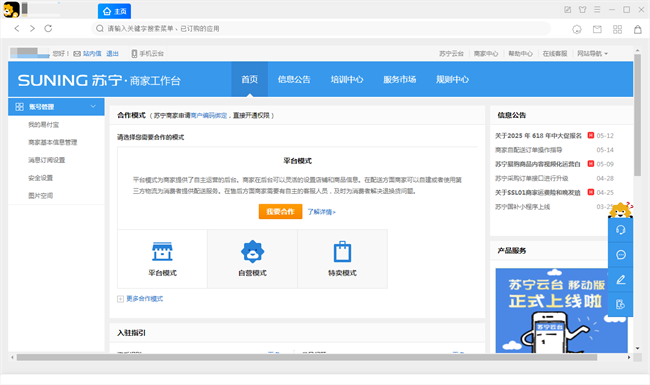The height and width of the screenshot is (385, 650).
Task: Click the mobile phone icon beside 手机云台
Action: coord(134,53)
